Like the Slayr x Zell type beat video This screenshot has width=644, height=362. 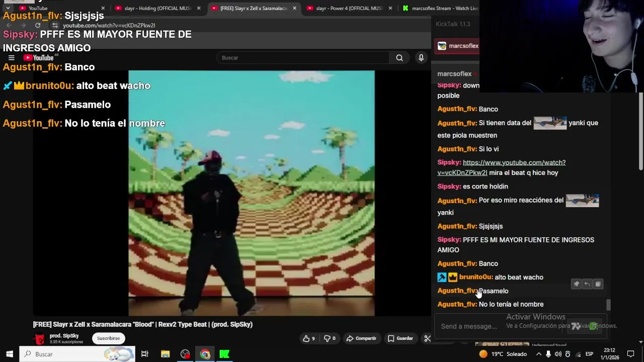point(308,338)
